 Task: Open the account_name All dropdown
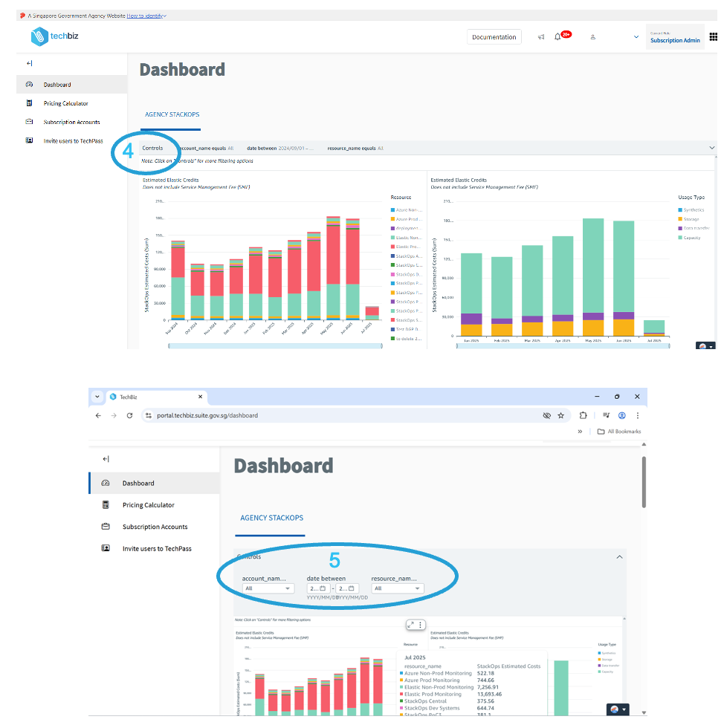268,587
